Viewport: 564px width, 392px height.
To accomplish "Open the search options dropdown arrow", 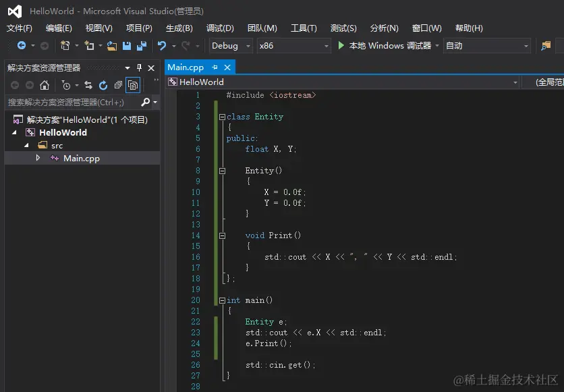I will [155, 103].
